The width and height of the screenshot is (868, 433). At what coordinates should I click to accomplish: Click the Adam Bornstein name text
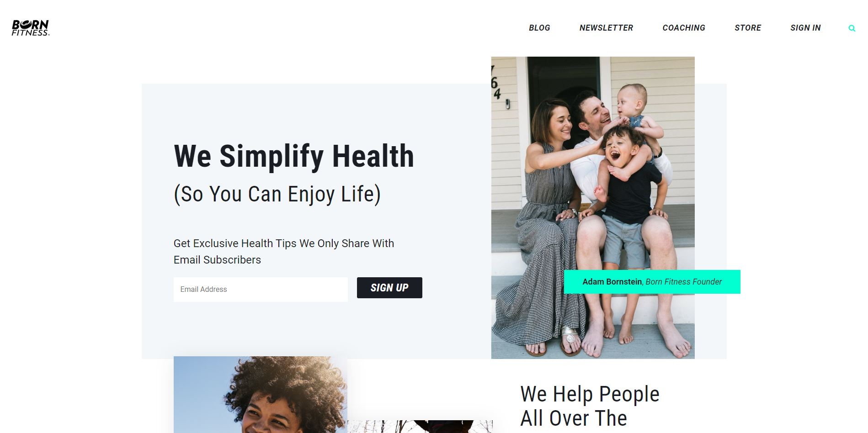coord(612,282)
